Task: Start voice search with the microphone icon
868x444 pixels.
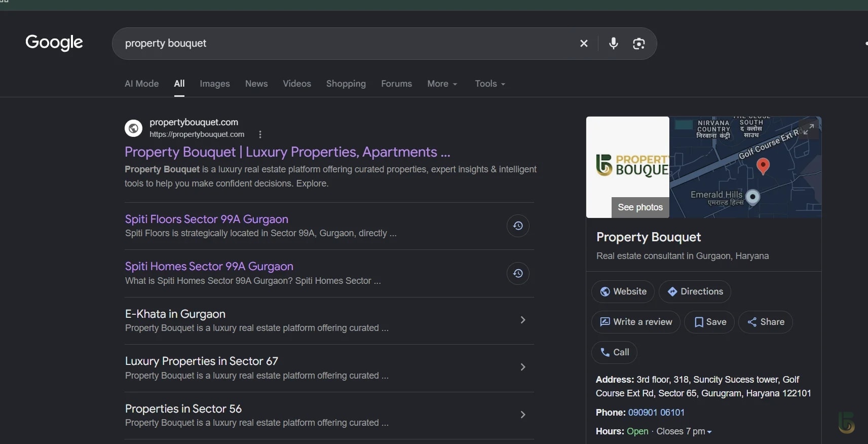Action: pyautogui.click(x=613, y=44)
